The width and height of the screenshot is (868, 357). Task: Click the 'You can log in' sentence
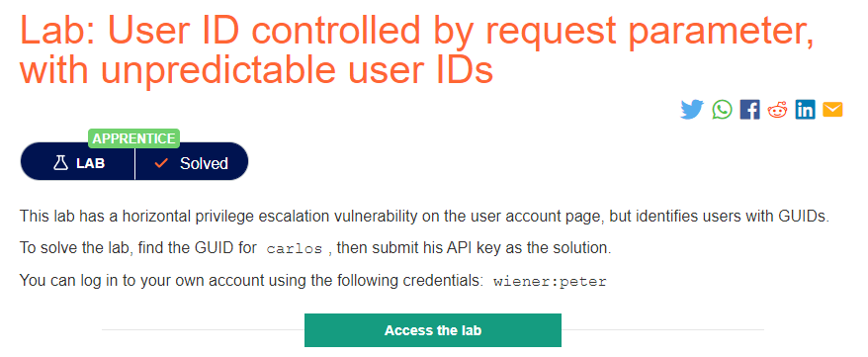coord(313,281)
